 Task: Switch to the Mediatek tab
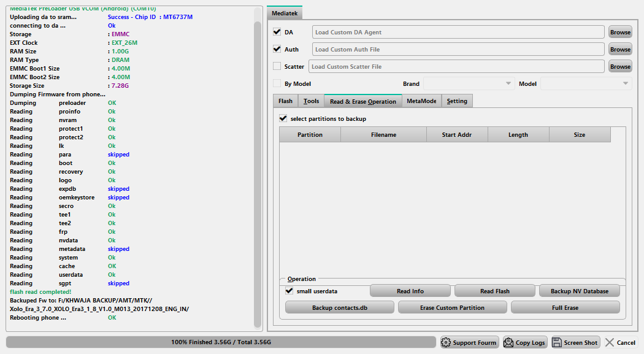pyautogui.click(x=285, y=13)
